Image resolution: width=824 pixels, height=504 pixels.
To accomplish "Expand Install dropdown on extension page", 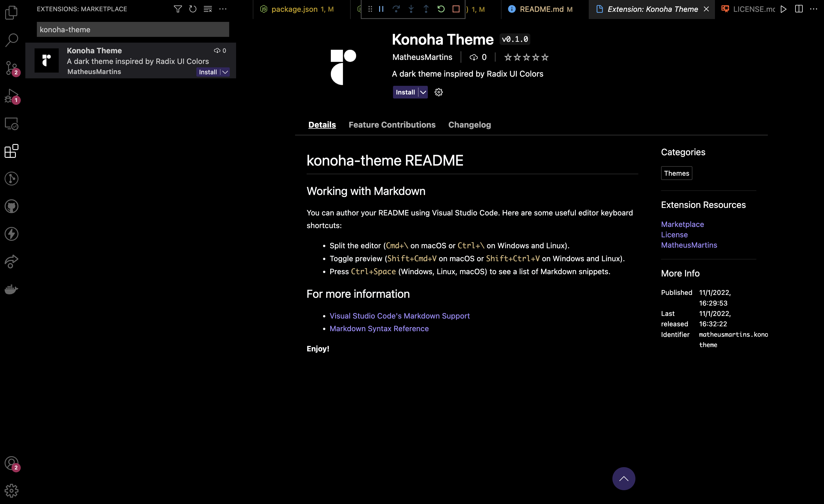I will point(423,92).
